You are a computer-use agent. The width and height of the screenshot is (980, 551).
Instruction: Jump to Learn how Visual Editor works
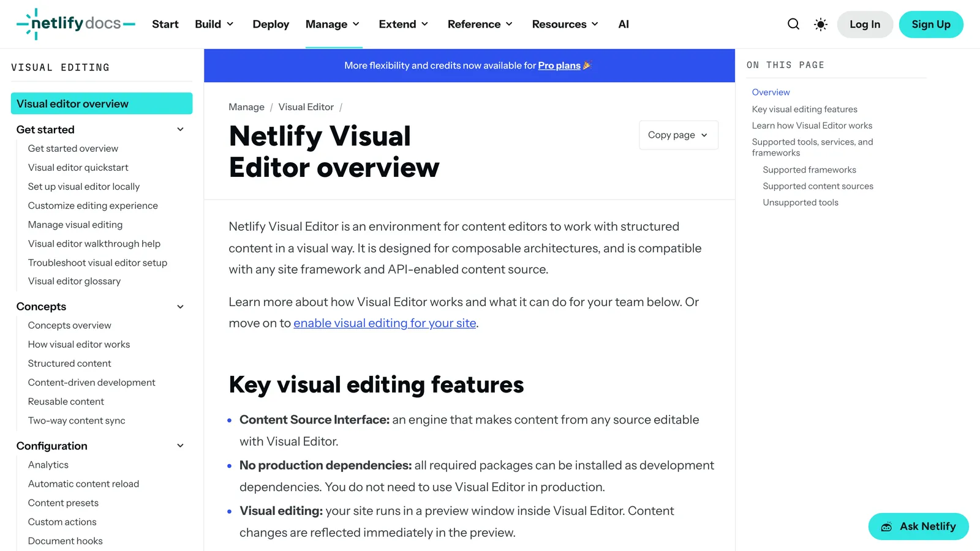[812, 126]
